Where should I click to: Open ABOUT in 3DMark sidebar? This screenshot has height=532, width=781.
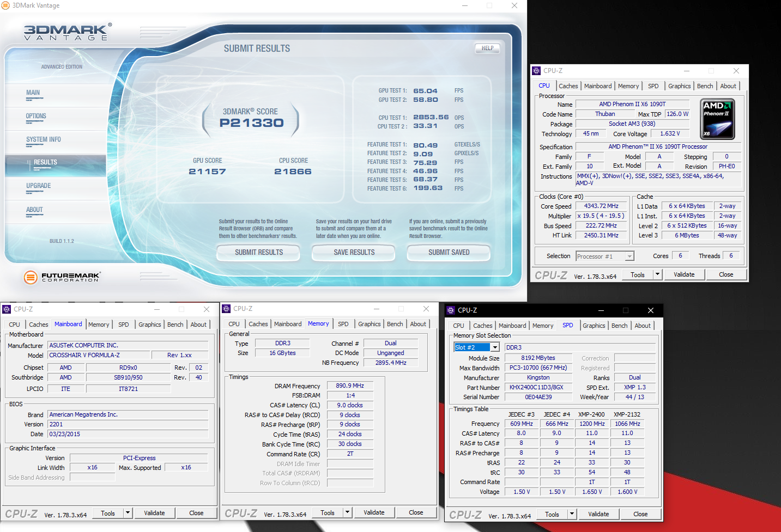tap(34, 210)
